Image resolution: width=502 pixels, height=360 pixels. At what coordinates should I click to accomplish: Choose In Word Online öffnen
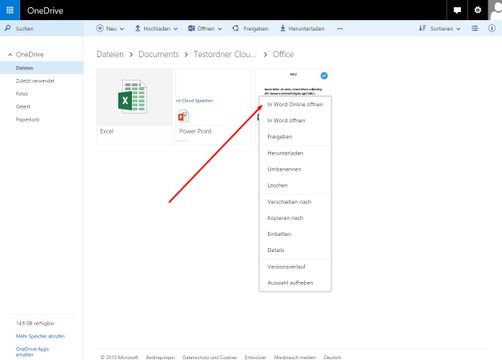tap(295, 104)
